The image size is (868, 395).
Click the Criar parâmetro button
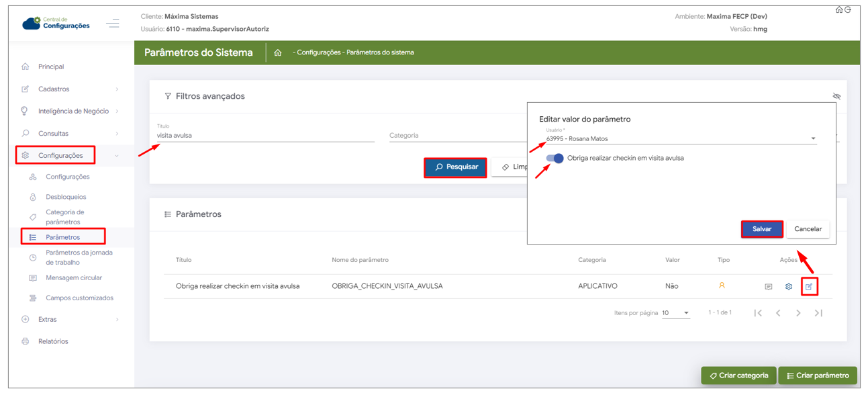coord(818,376)
